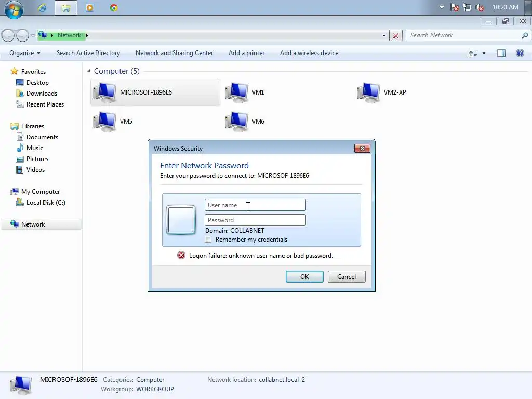
Task: Click the user account picture tile
Action: [x=181, y=220]
